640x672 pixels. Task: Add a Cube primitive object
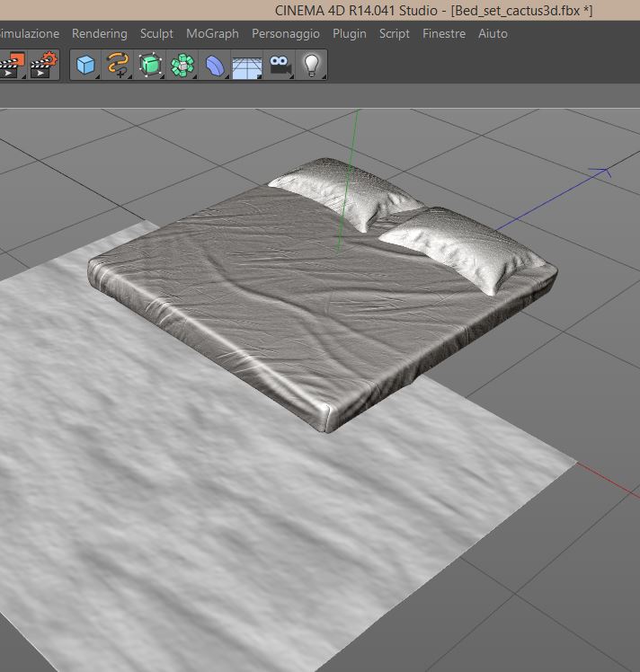(x=85, y=66)
